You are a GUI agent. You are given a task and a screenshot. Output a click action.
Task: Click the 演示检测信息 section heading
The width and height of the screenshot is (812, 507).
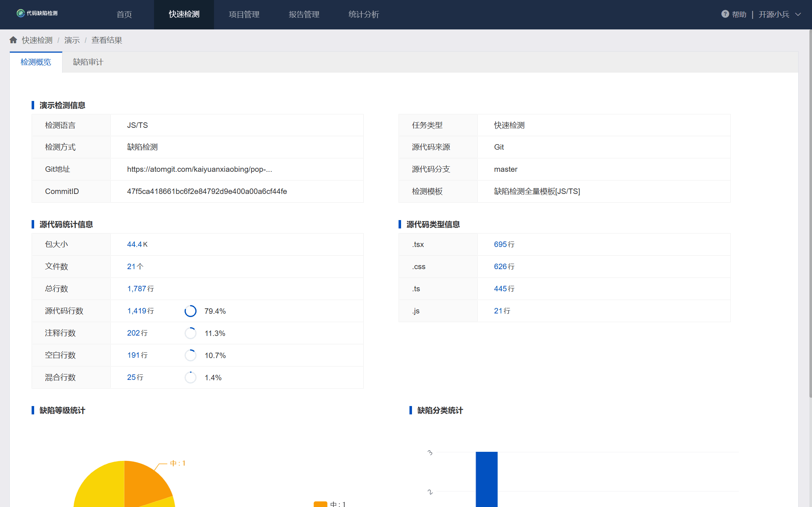point(62,105)
